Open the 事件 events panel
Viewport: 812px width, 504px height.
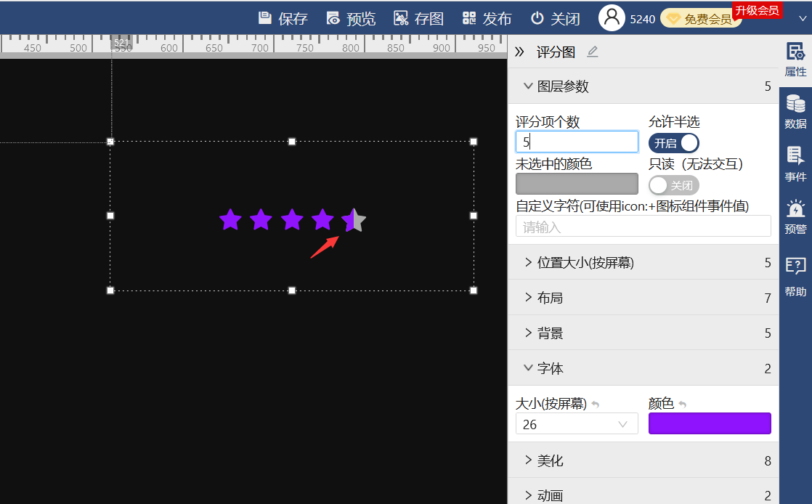(795, 164)
